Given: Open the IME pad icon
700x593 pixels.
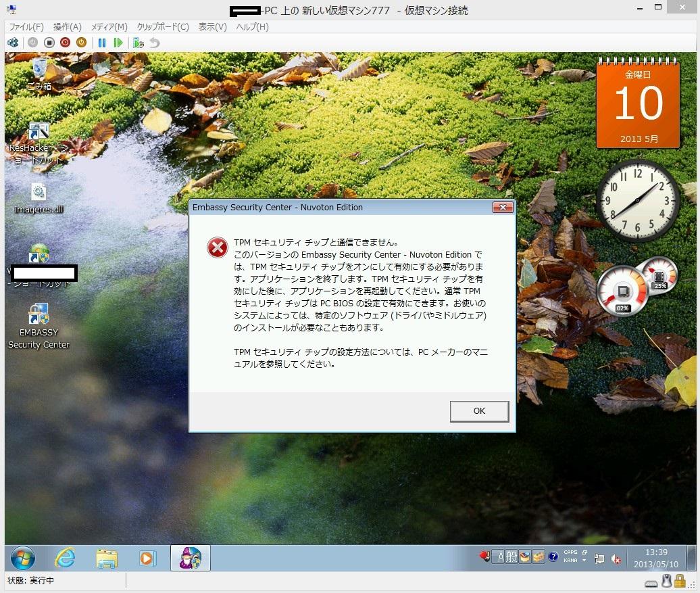Looking at the screenshot, I should (x=525, y=556).
